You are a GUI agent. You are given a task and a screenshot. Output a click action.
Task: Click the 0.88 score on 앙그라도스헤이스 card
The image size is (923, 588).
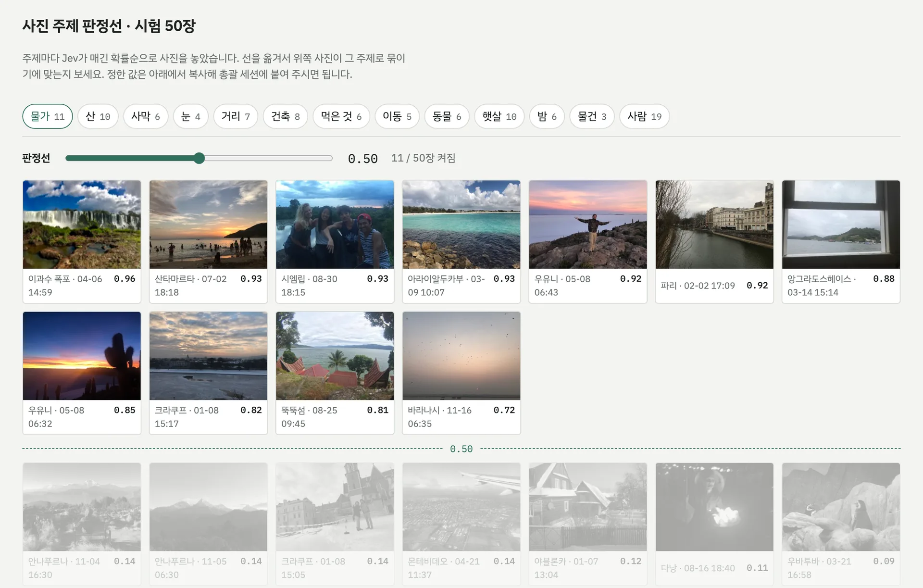click(x=884, y=279)
